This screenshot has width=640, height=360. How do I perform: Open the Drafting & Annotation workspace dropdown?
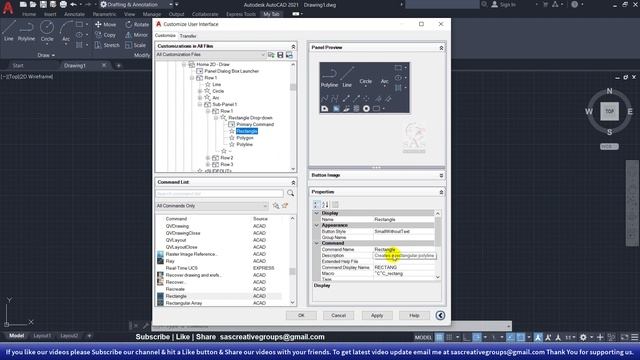[136, 4]
